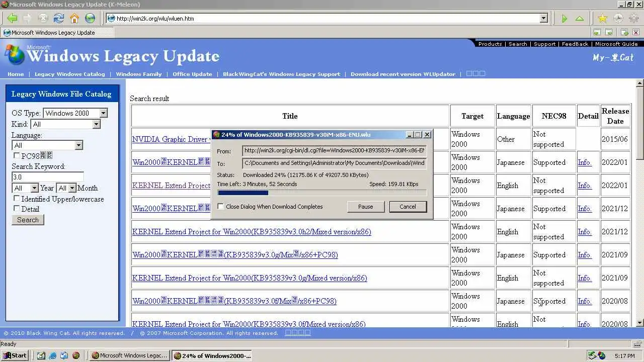Launch K-Meleon from quick launch
This screenshot has height=362, width=644.
click(x=76, y=355)
